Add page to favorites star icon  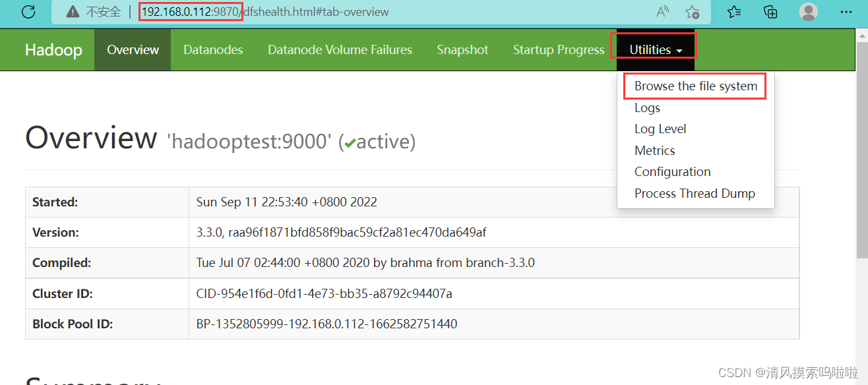(x=692, y=12)
